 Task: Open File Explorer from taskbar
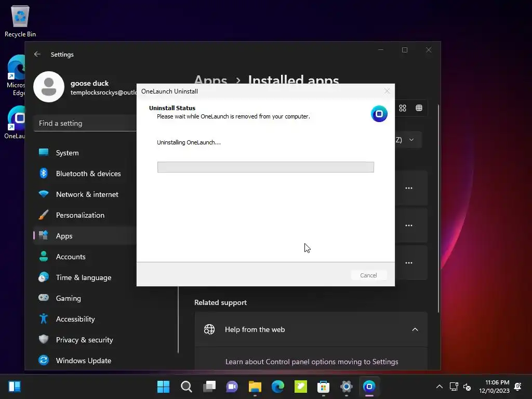pos(255,387)
